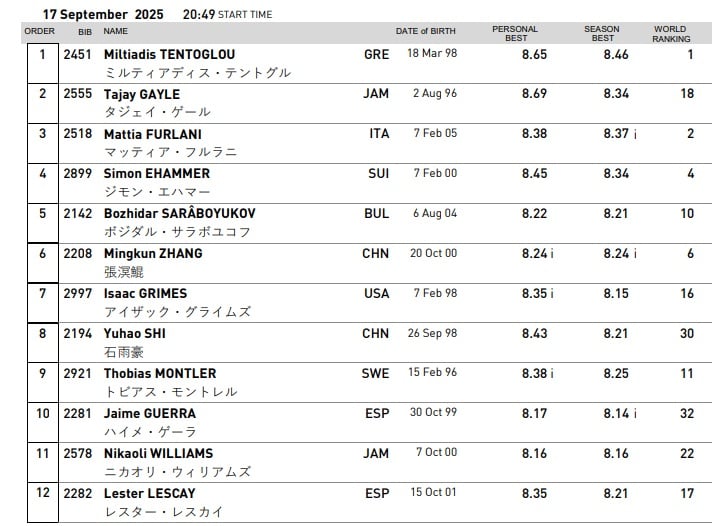Select Tajay GAYLE's row name
This screenshot has height=526, width=727.
[142, 94]
